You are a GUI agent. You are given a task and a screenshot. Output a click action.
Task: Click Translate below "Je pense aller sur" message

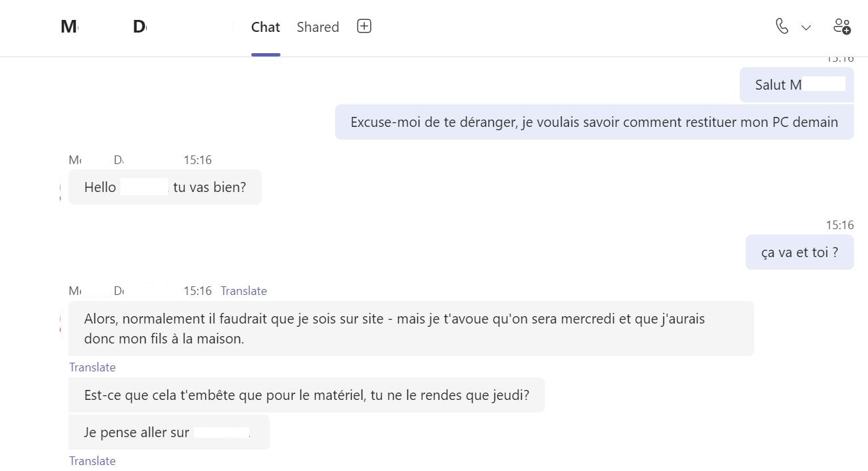[92, 461]
